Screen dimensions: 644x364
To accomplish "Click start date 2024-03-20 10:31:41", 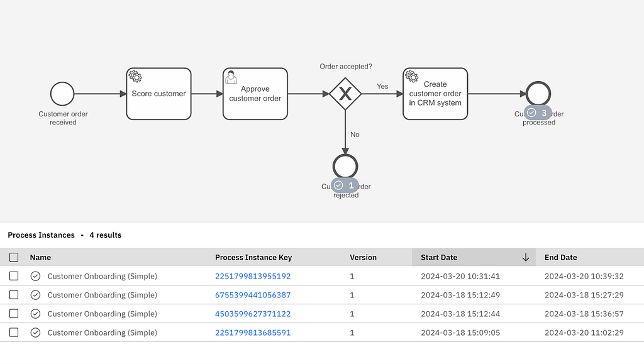I will point(460,276).
